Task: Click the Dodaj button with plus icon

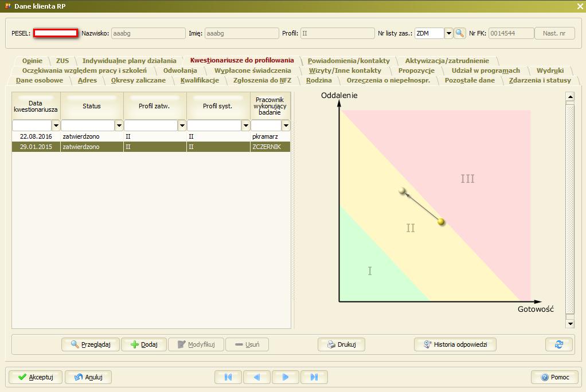Action: [x=144, y=344]
